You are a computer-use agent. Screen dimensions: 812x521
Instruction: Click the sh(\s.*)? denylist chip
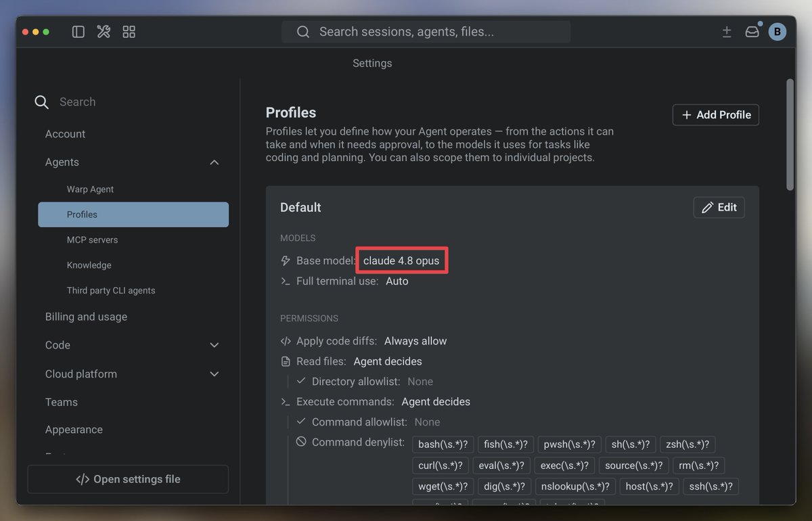(x=631, y=445)
